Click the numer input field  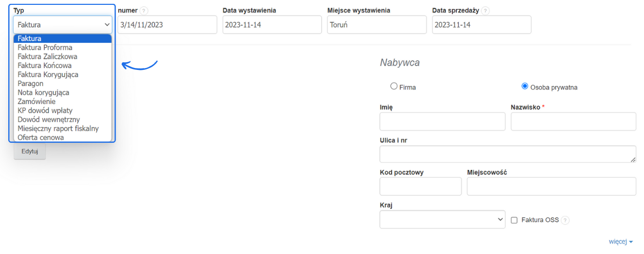pos(167,25)
